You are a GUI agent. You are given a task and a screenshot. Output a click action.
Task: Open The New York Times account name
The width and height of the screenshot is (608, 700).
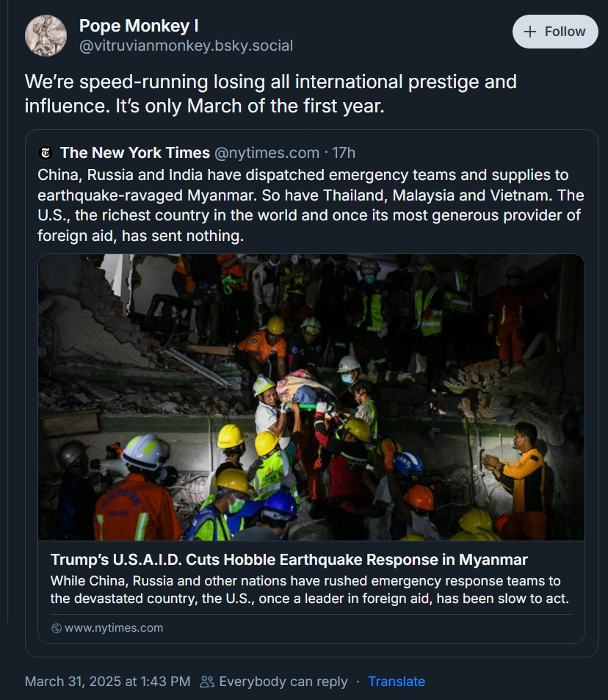pyautogui.click(x=135, y=153)
